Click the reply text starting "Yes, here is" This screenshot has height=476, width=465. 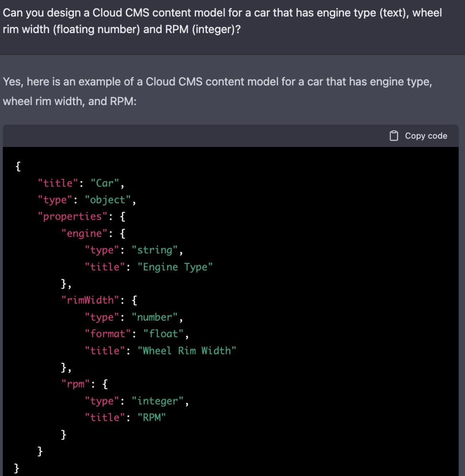point(217,91)
